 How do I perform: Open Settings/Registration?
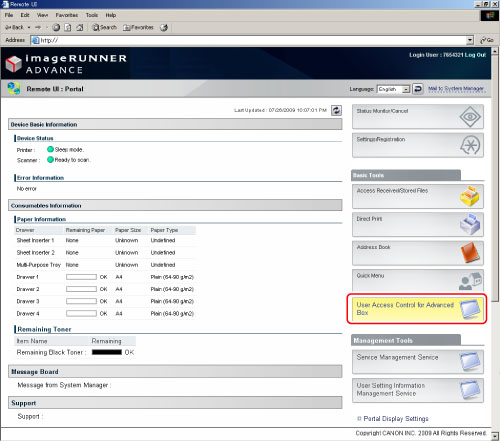pyautogui.click(x=418, y=145)
